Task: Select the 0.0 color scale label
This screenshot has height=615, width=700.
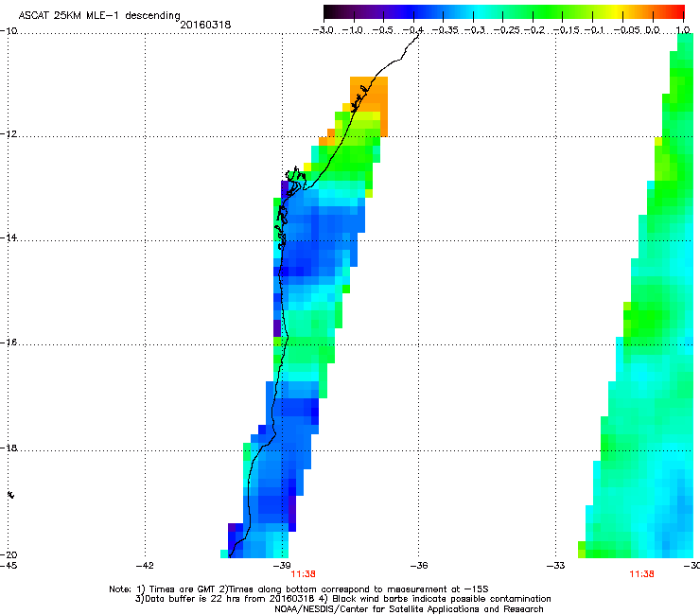Action: coord(653,30)
